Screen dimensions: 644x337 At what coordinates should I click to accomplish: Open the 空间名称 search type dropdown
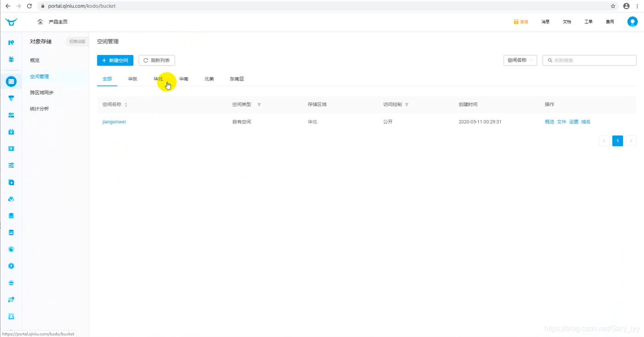[x=520, y=60]
